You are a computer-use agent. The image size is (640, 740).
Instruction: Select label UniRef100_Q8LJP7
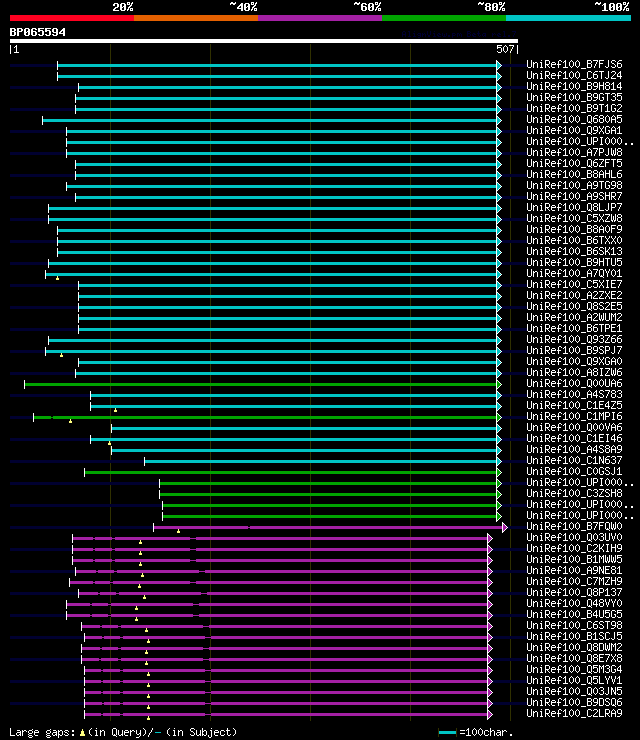pyautogui.click(x=574, y=207)
